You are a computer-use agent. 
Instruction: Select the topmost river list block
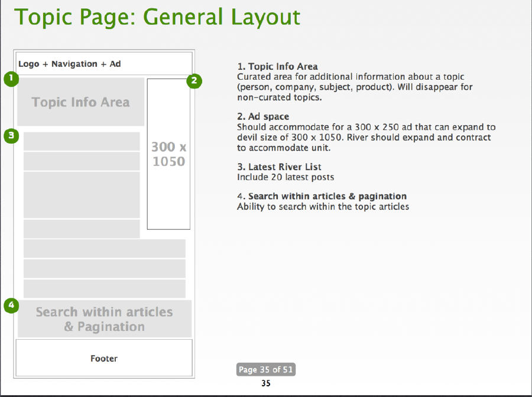[82, 141]
